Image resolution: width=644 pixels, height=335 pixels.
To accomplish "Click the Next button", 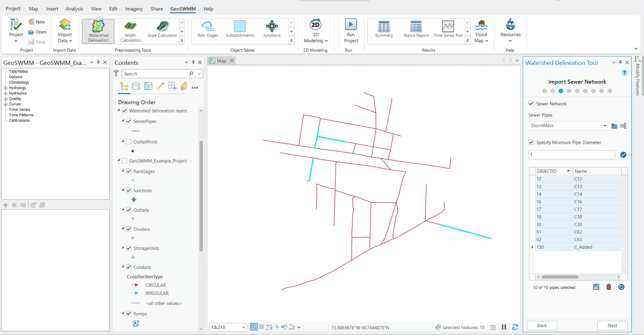I will pyautogui.click(x=612, y=326).
